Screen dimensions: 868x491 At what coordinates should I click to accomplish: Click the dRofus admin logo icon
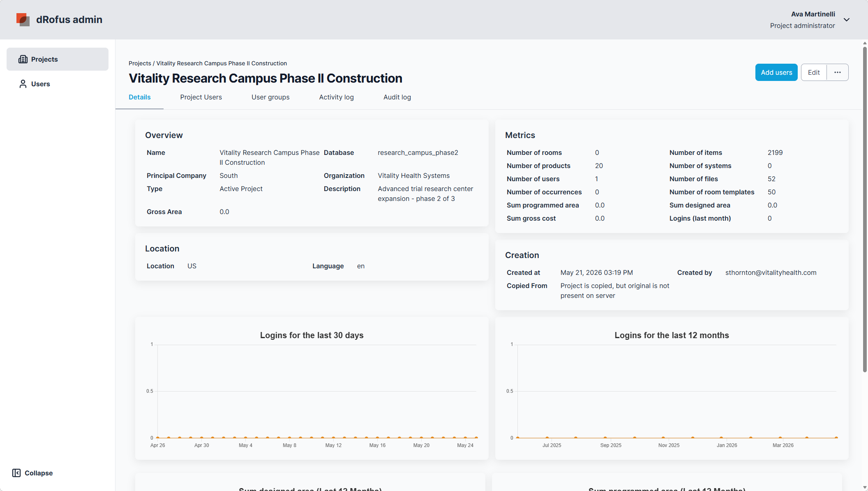[x=23, y=19]
